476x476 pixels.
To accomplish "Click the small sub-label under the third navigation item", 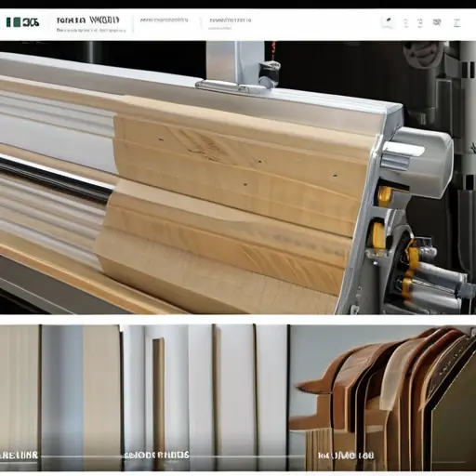I will pyautogui.click(x=219, y=28).
